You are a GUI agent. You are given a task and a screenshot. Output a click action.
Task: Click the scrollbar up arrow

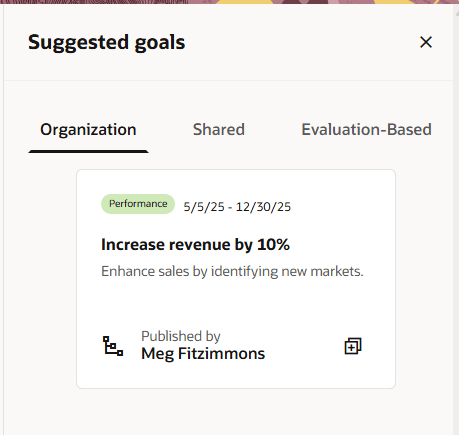click(x=457, y=13)
